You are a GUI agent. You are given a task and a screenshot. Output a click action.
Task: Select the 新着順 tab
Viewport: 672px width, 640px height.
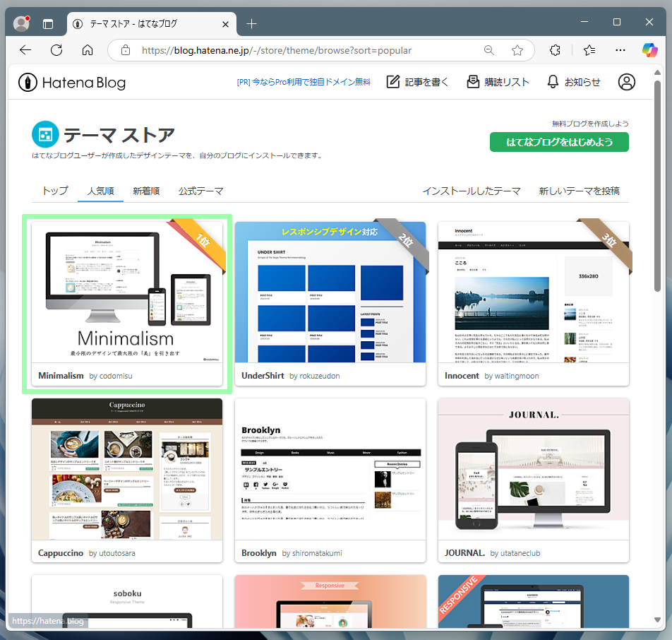coord(146,191)
